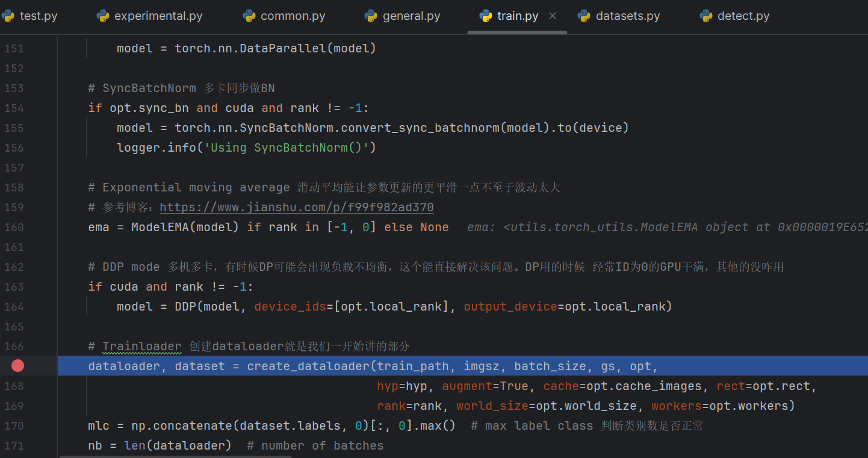Click line number 170 in the gutter
Viewport: 868px width, 458px height.
pos(14,426)
